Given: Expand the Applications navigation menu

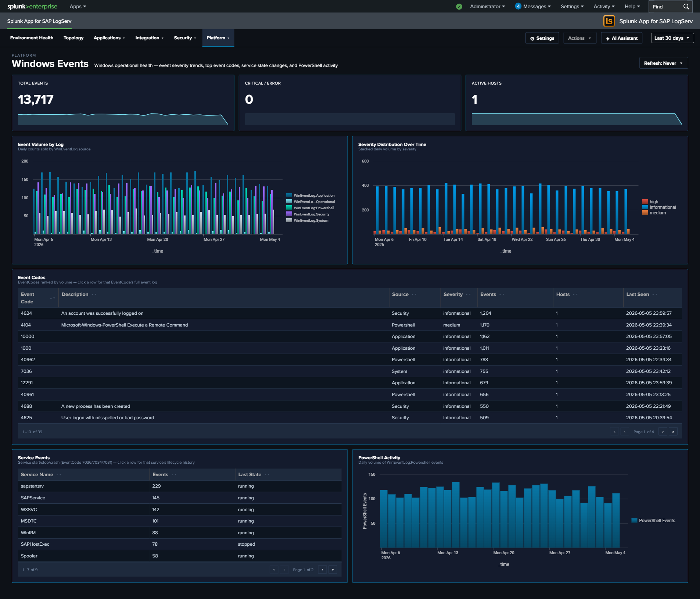Looking at the screenshot, I should coord(109,38).
